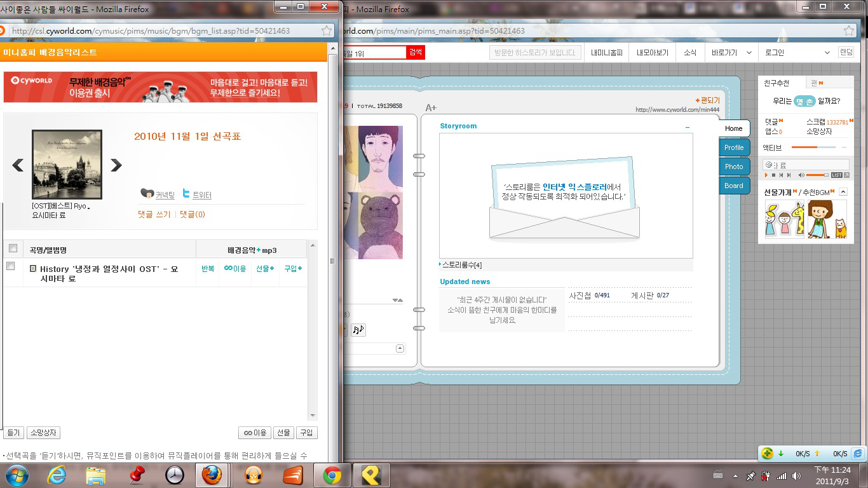
Task: Check the box for the History song
Action: click(x=10, y=266)
